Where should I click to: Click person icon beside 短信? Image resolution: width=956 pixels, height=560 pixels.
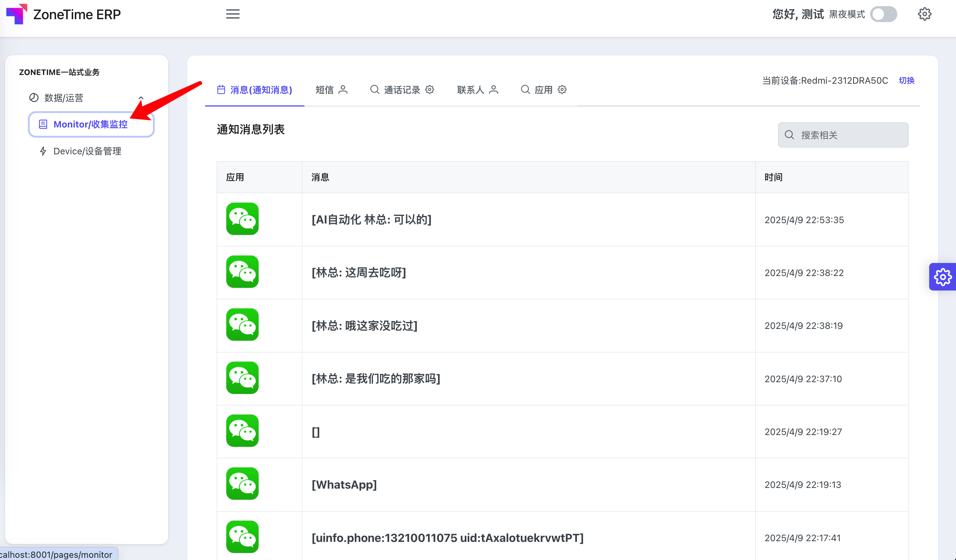[x=343, y=89]
